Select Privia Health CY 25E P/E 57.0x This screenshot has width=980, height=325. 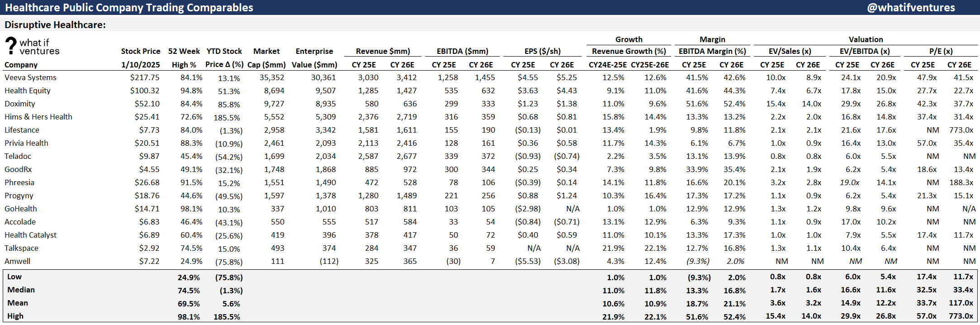point(927,143)
